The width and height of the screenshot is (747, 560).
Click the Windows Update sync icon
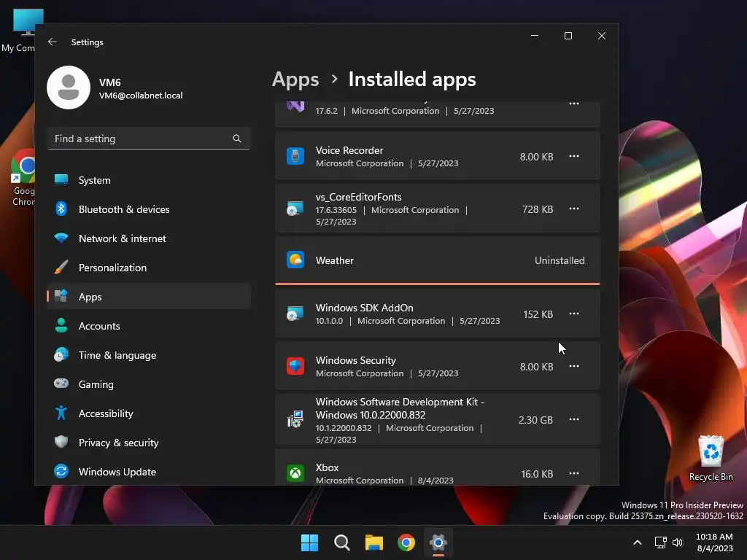(61, 472)
